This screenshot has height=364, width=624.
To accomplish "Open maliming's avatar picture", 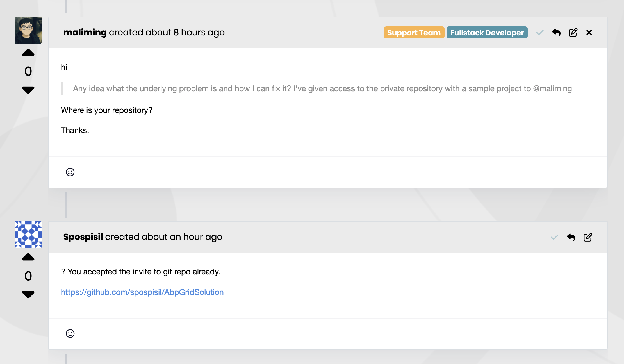I will click(x=28, y=30).
